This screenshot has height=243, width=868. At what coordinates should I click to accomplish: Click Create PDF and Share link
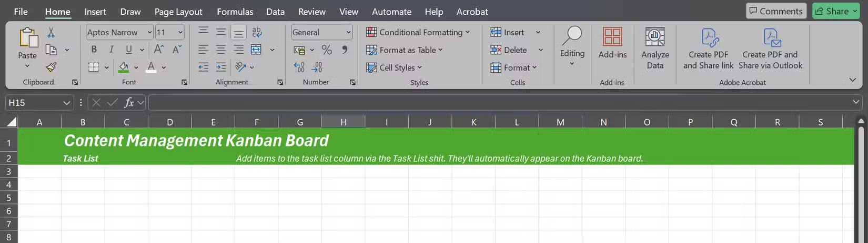tap(708, 48)
